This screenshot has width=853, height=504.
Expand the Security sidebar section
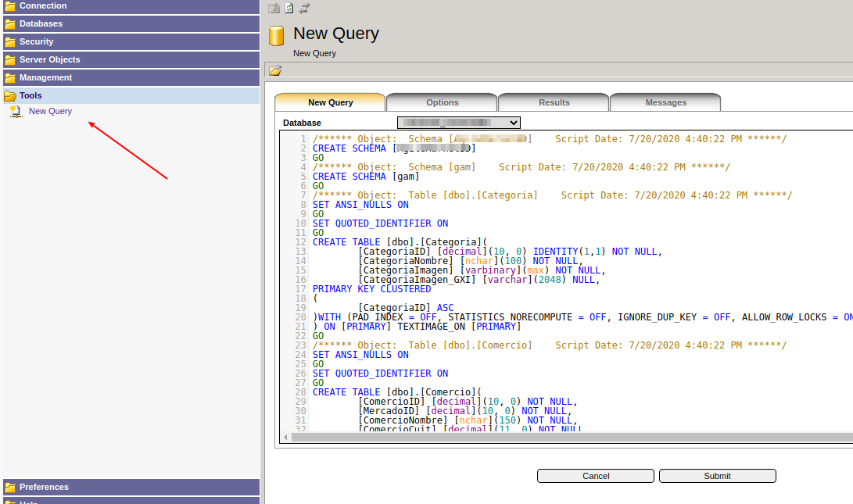point(131,42)
